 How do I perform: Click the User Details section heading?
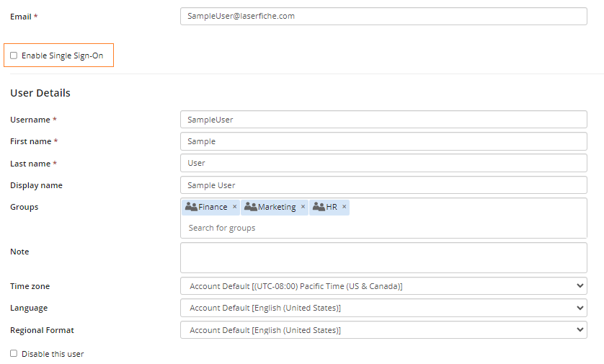click(x=40, y=93)
